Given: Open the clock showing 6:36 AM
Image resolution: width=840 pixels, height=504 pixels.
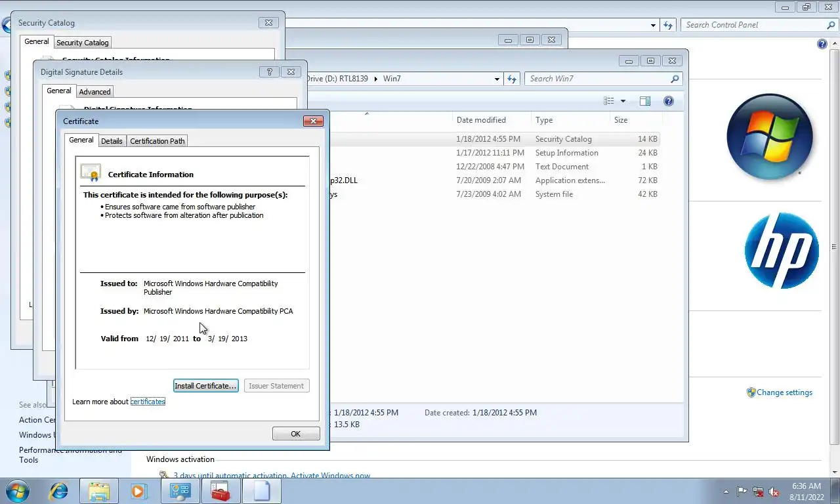Looking at the screenshot, I should coord(807,492).
